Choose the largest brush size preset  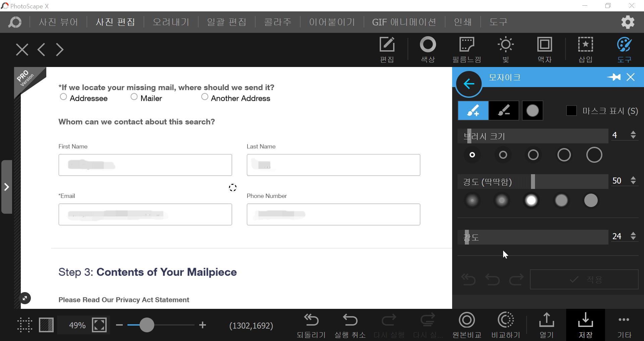pyautogui.click(x=594, y=155)
